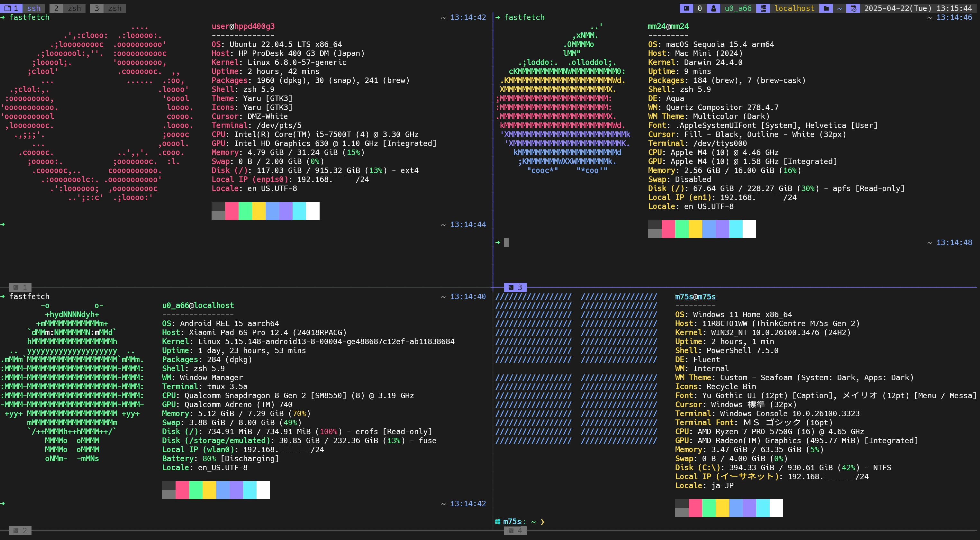
Task: Click the OS: macOS Sequoia 15.4 line
Action: (x=711, y=44)
